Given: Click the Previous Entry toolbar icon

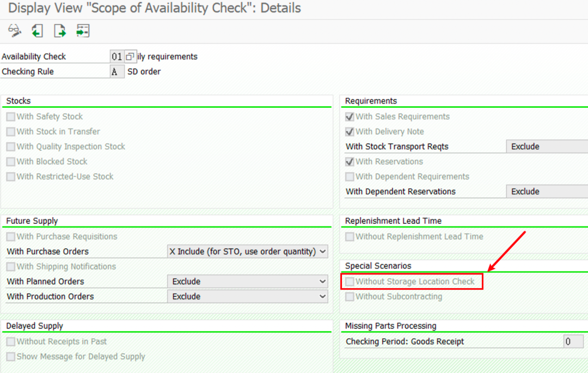Looking at the screenshot, I should [37, 30].
